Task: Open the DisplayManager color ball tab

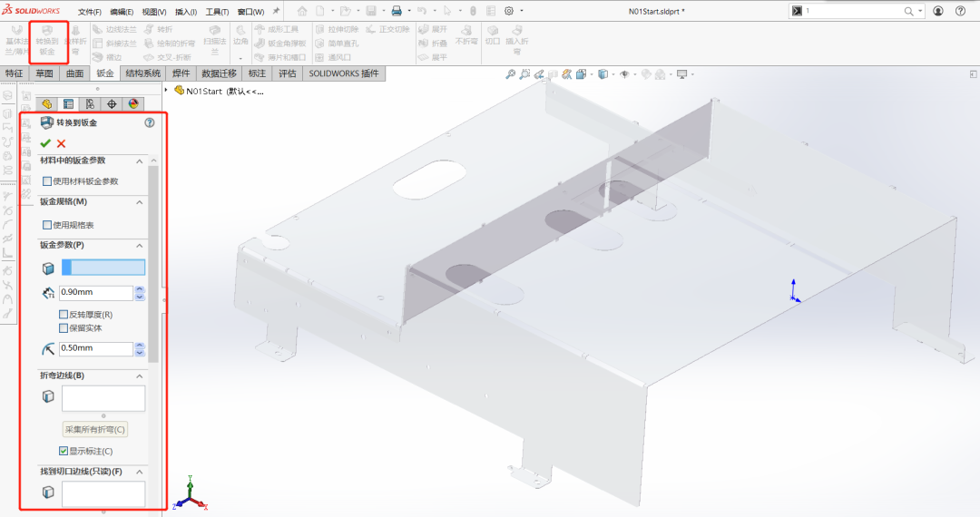Action: [133, 103]
